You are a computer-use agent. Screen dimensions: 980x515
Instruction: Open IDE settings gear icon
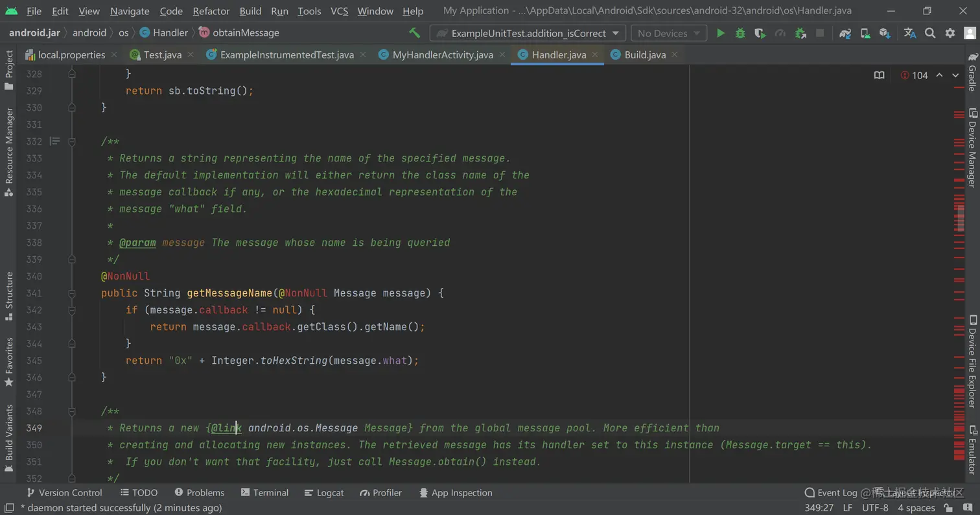(950, 33)
